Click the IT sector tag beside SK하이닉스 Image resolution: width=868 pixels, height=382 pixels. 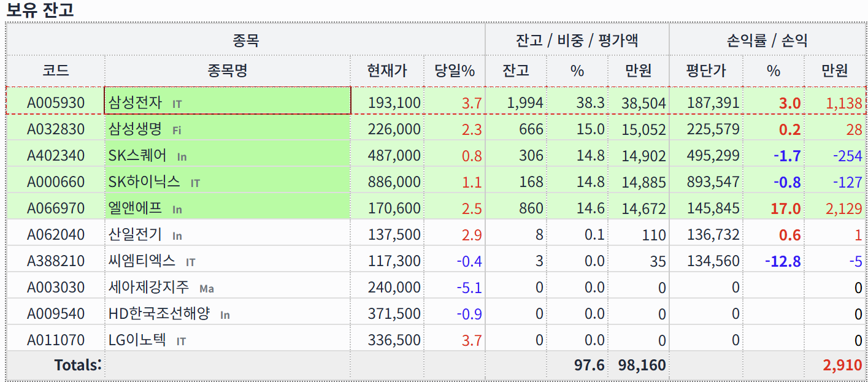click(195, 183)
